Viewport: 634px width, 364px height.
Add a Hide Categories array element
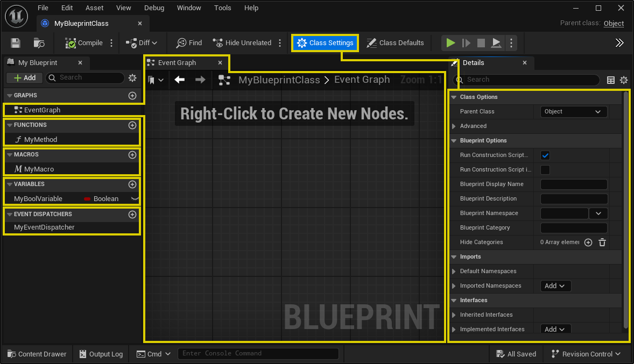pos(588,242)
